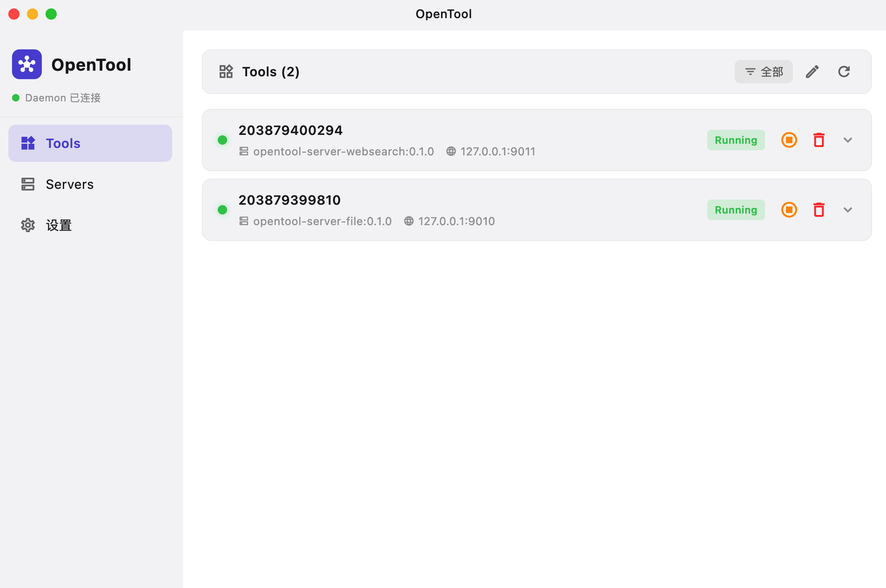Click the edit pencil icon in toolbar
Image resolution: width=886 pixels, height=588 pixels.
point(812,72)
